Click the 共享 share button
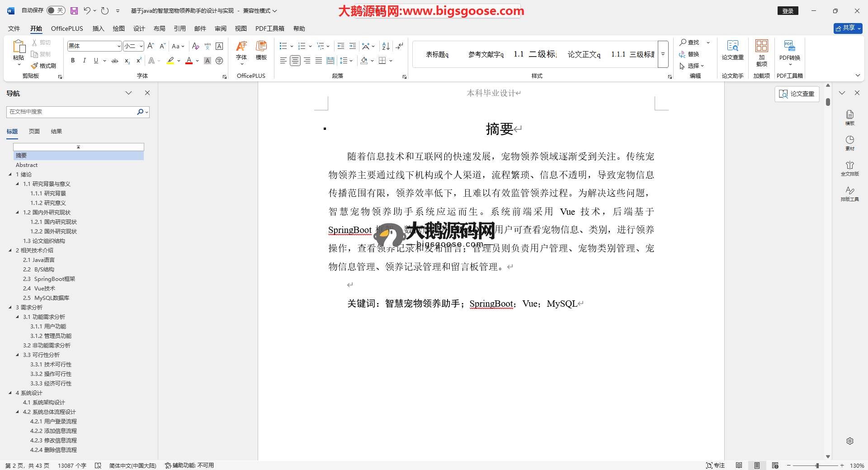Image resolution: width=868 pixels, height=470 pixels. point(848,28)
